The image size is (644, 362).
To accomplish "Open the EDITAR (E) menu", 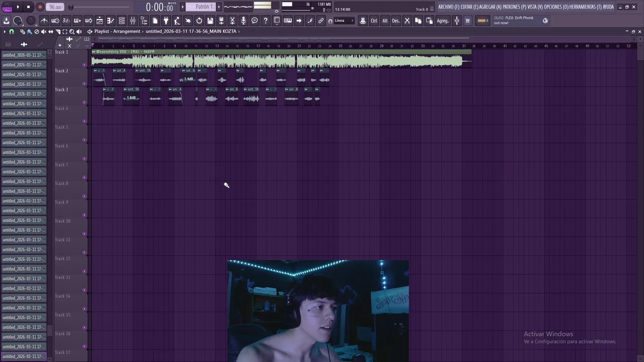I will 469,7.
